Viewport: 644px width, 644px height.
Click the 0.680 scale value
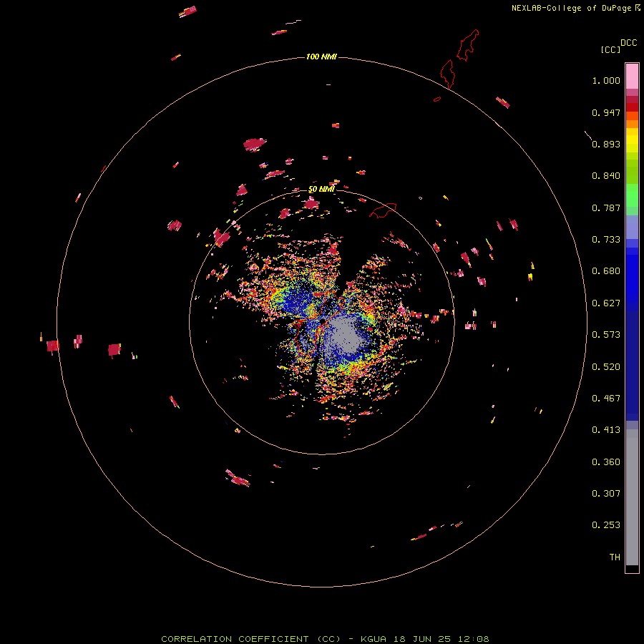pyautogui.click(x=606, y=271)
